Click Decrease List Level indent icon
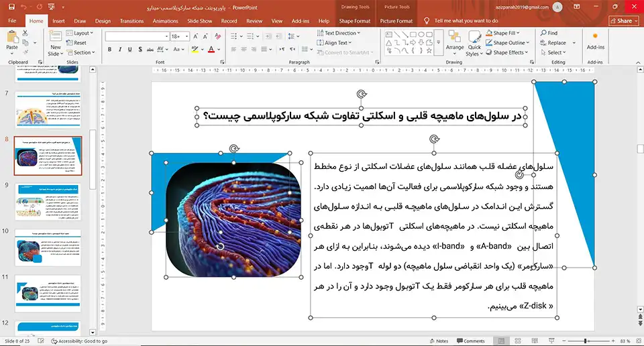 point(268,36)
